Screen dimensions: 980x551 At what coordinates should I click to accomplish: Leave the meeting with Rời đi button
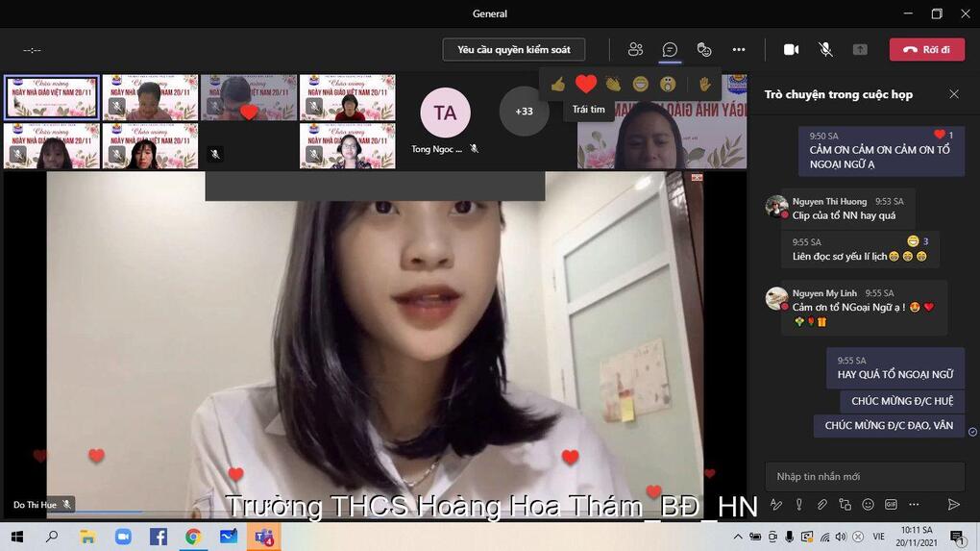tap(927, 49)
